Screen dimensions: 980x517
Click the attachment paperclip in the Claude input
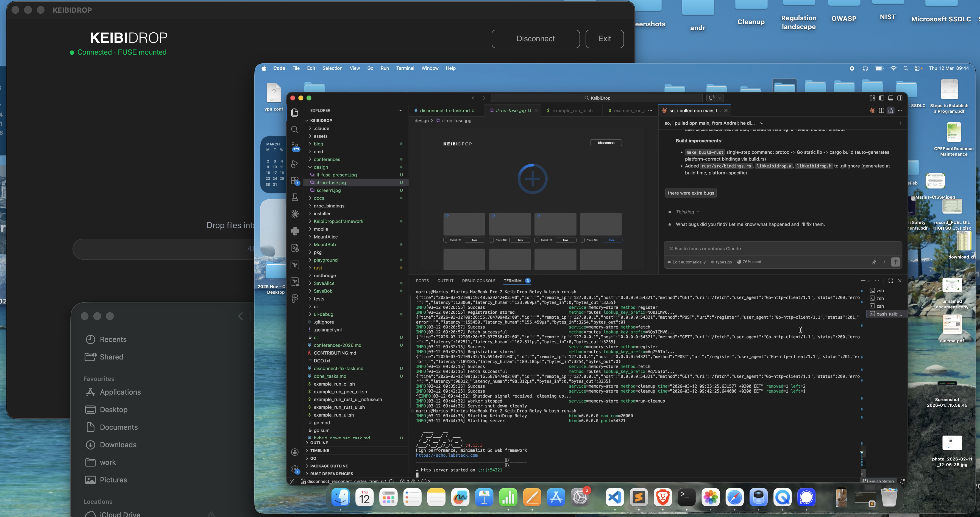click(x=874, y=262)
